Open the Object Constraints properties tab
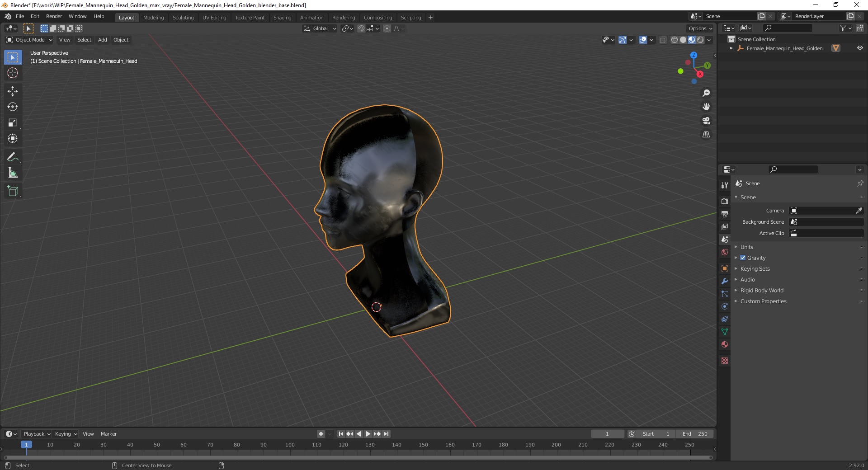 (725, 319)
